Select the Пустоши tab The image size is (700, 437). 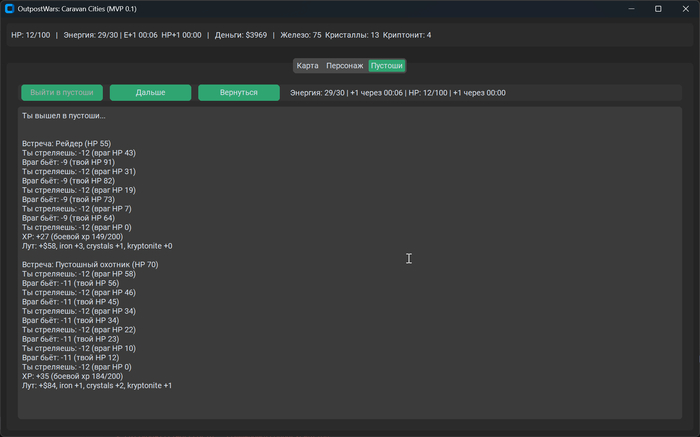pos(386,66)
